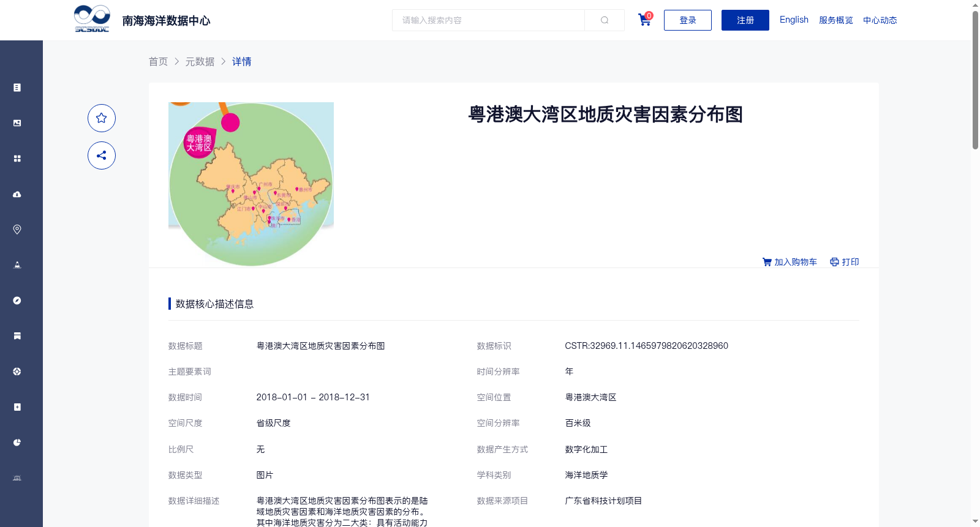Open the pie chart sidebar icon
Image resolution: width=980 pixels, height=527 pixels.
tap(17, 443)
